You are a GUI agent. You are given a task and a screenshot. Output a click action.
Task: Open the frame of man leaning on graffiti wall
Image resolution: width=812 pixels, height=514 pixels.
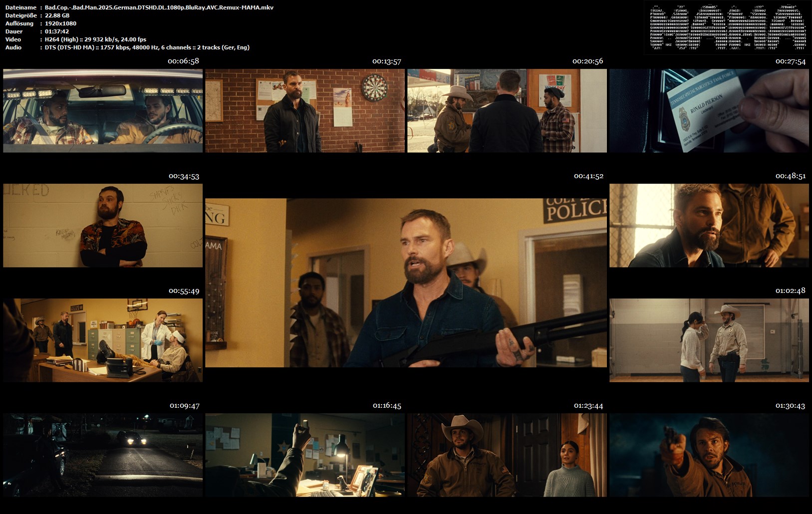(103, 226)
